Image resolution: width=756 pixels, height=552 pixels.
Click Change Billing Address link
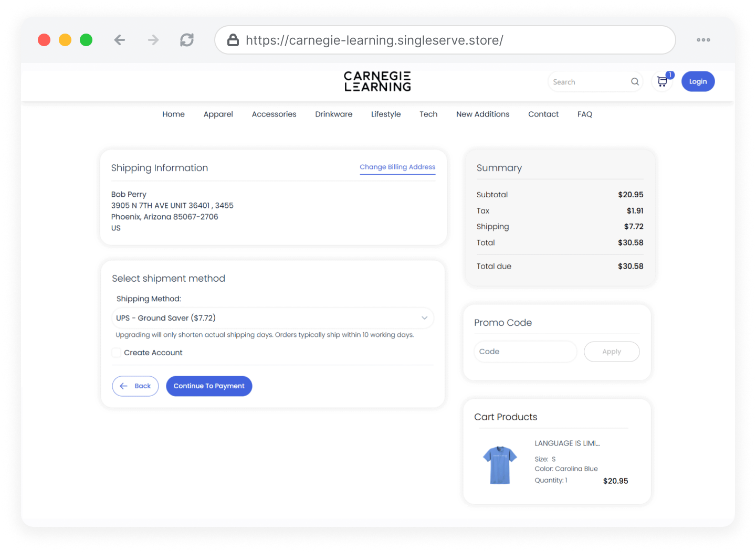click(x=397, y=167)
